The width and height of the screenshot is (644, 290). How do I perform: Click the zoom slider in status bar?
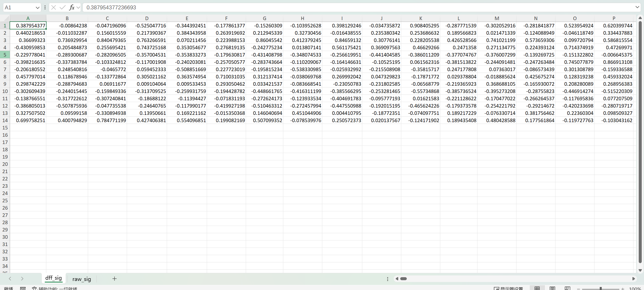pos(600,288)
